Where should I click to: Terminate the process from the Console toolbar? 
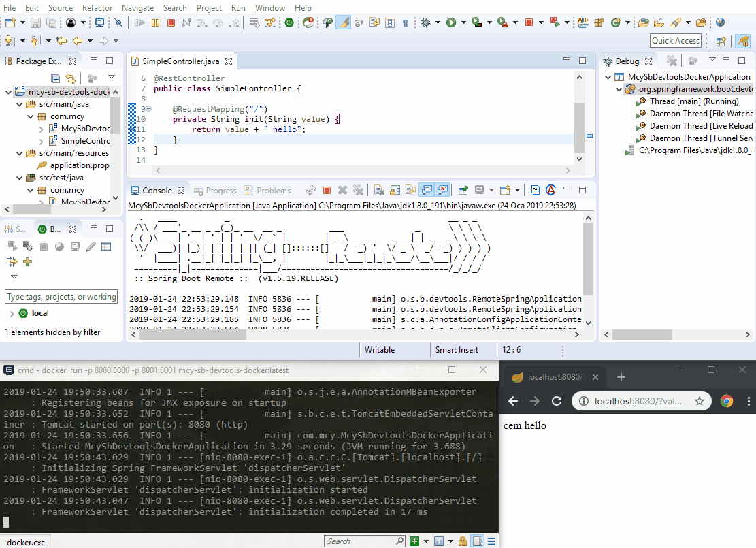[327, 190]
